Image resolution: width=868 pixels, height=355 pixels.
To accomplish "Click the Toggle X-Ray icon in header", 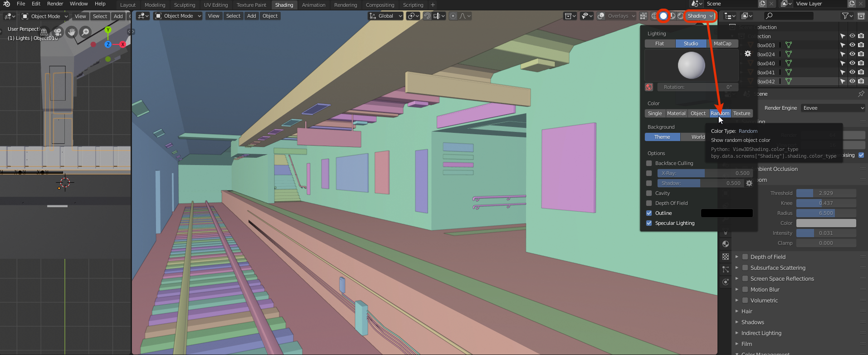I will point(643,16).
